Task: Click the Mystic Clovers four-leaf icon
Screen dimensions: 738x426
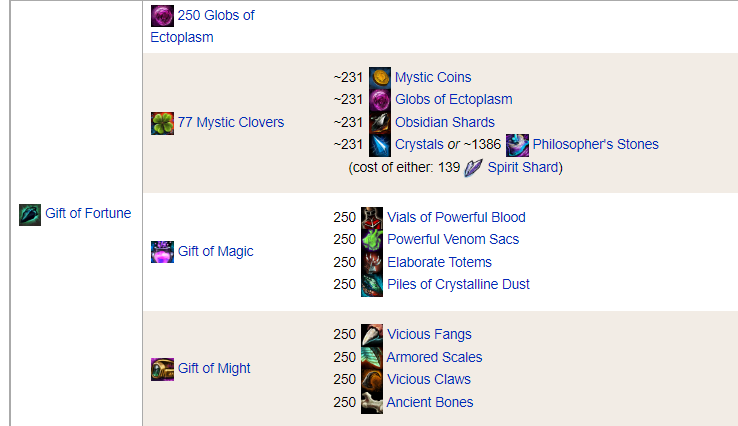Action: pyautogui.click(x=162, y=123)
